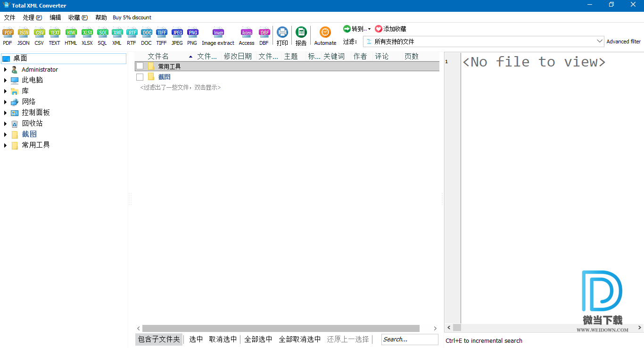The width and height of the screenshot is (644, 348).
Task: Click the 主题 column header
Action: (291, 56)
